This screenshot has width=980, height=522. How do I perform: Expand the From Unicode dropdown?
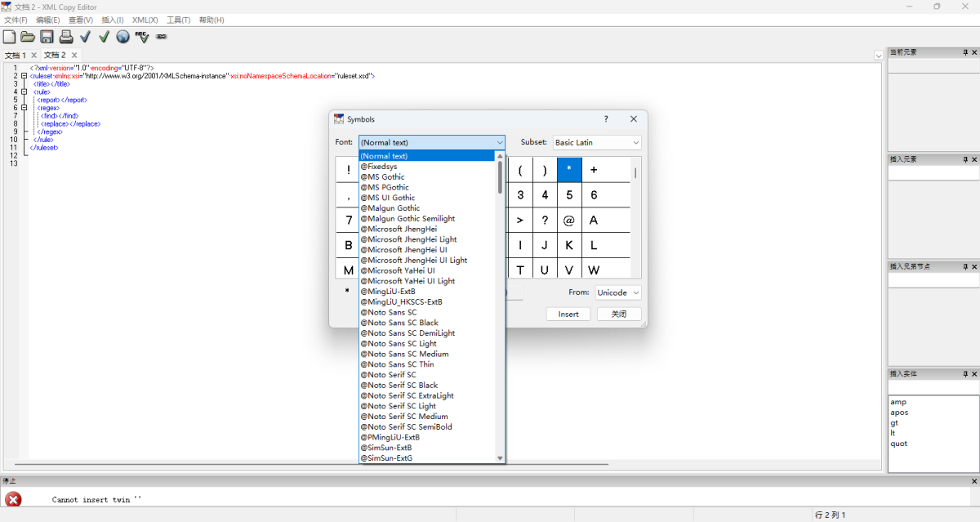(x=617, y=292)
